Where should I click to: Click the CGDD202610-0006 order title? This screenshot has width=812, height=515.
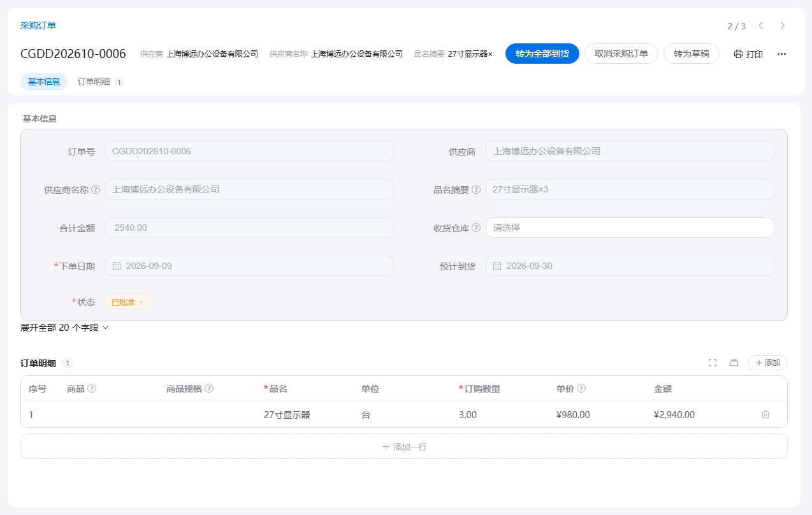click(x=73, y=54)
